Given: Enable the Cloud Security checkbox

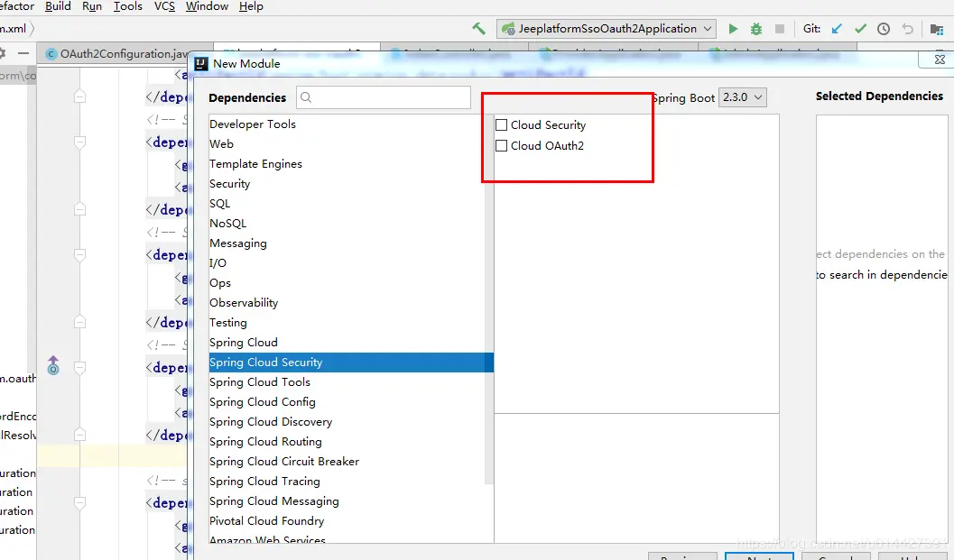Looking at the screenshot, I should (x=501, y=124).
